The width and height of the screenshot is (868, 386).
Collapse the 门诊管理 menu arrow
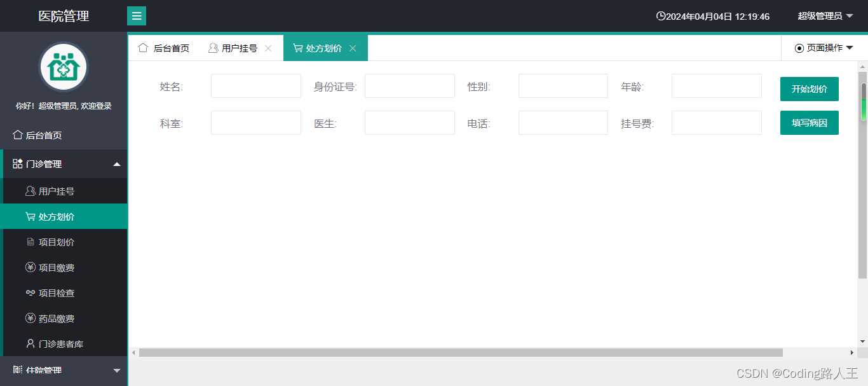pos(116,164)
